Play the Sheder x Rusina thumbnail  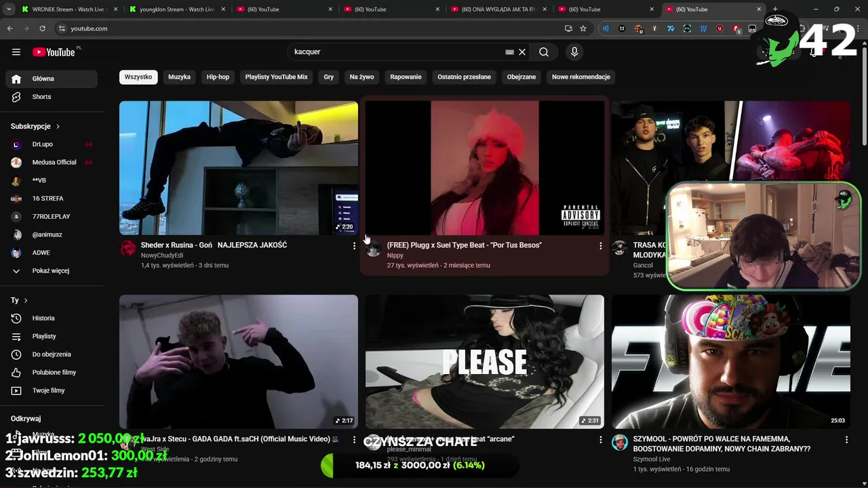point(239,168)
